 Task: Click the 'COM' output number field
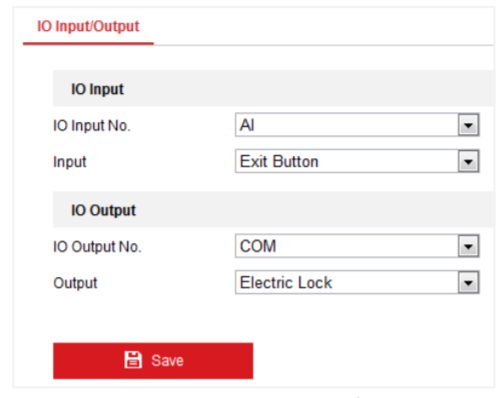click(357, 246)
